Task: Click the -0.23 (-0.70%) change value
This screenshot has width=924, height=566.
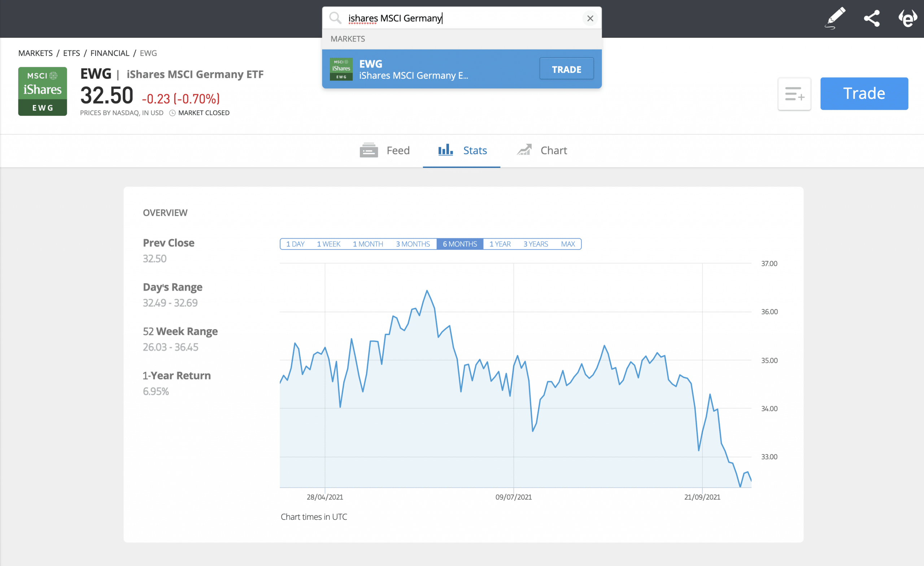Action: tap(181, 99)
